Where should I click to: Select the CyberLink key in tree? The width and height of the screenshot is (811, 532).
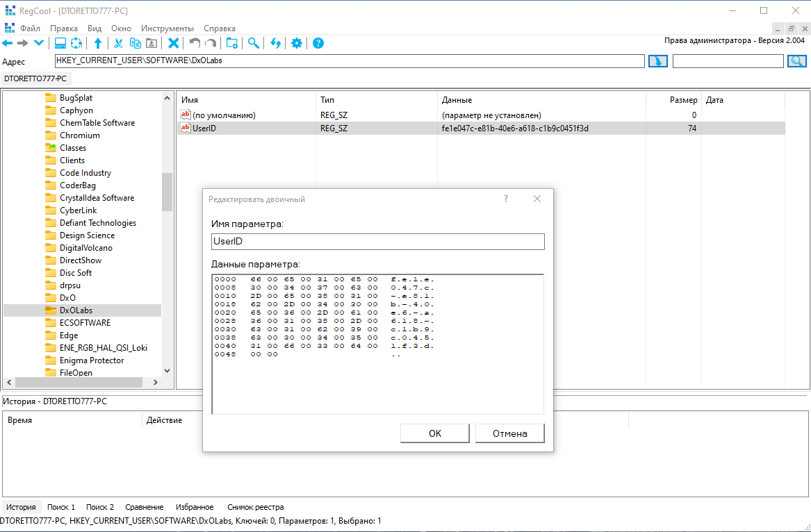(x=78, y=210)
